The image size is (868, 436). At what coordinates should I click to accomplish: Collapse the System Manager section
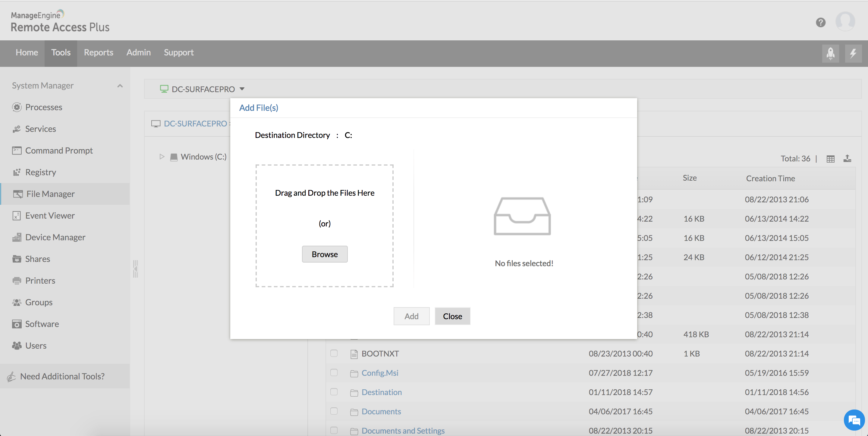coord(120,86)
